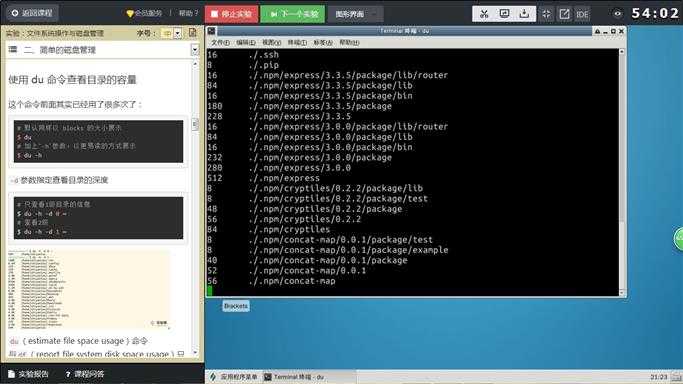Image resolution: width=683 pixels, height=384 pixels.
Task: Click the green terminal cursor prompt
Action: coord(210,291)
